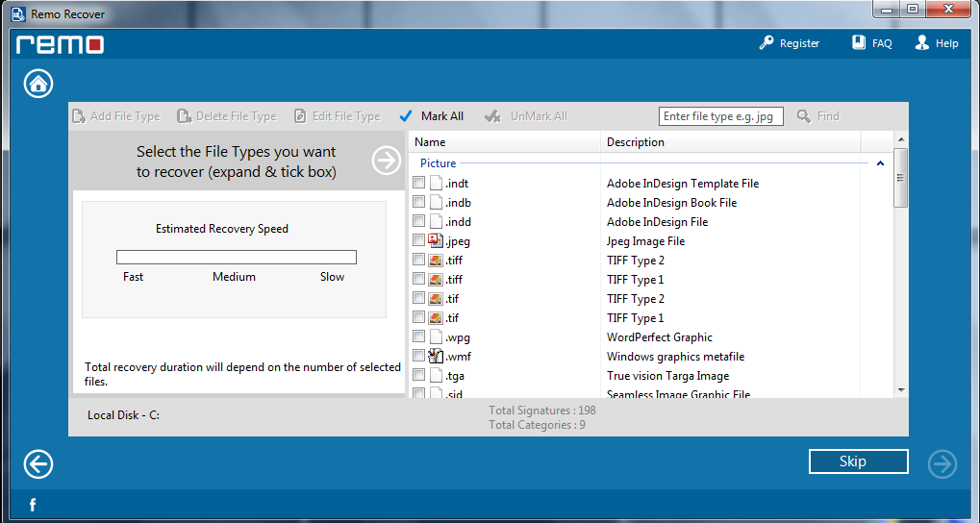The height and width of the screenshot is (523, 980).
Task: Click the .wmf file icon
Action: (436, 356)
